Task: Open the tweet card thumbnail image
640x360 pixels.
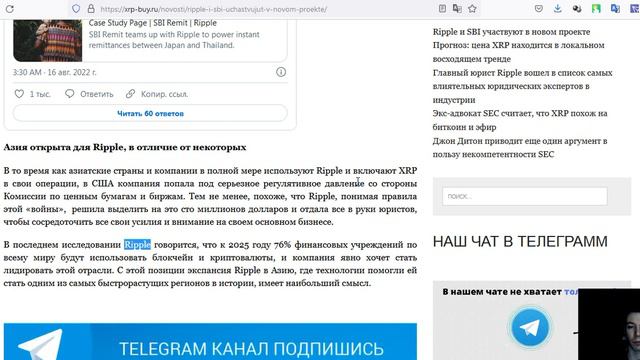Action: pyautogui.click(x=47, y=40)
